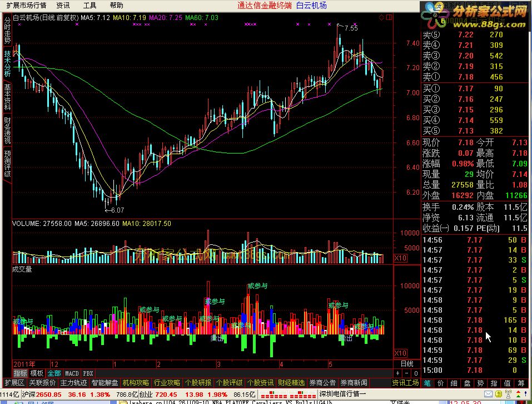Open the 扩展区 tab

(14, 383)
